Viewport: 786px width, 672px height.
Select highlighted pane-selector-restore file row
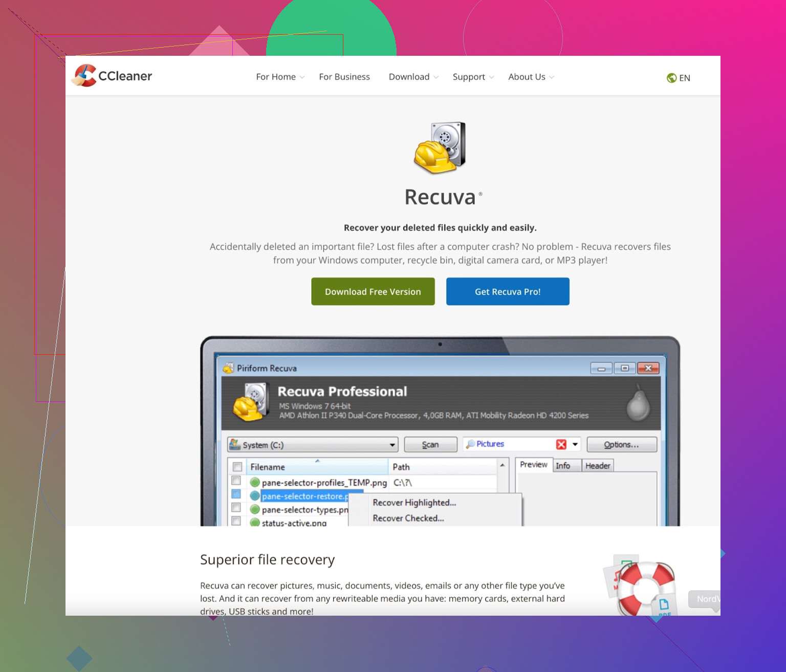pos(305,496)
